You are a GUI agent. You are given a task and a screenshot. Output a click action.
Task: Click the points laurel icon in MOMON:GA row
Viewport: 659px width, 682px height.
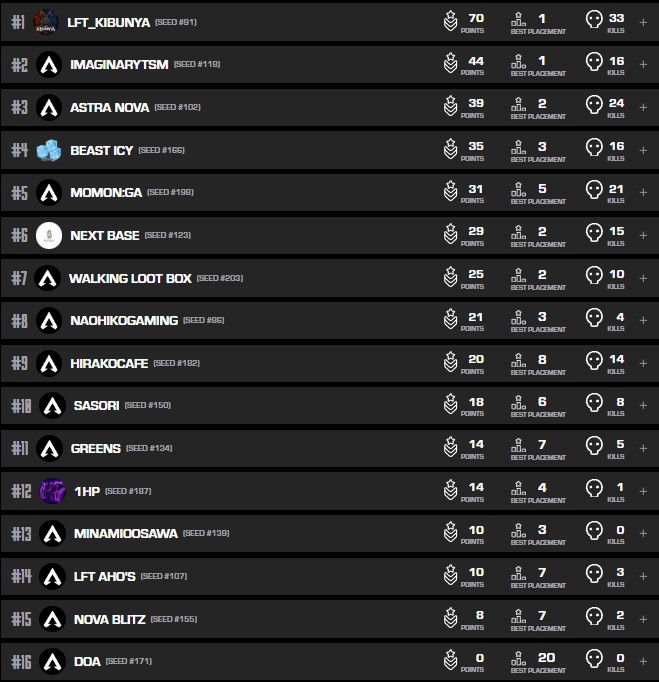(451, 192)
